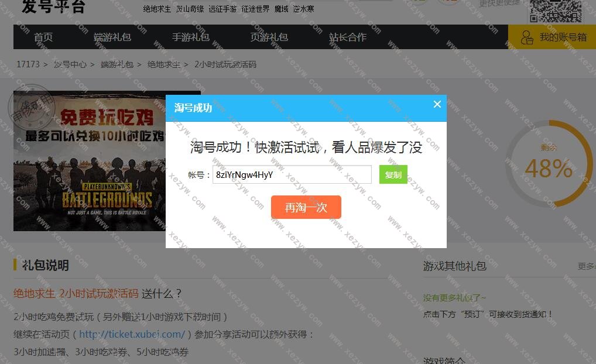Click 发号中心 breadcrumb link
This screenshot has width=596, height=364.
pyautogui.click(x=70, y=64)
